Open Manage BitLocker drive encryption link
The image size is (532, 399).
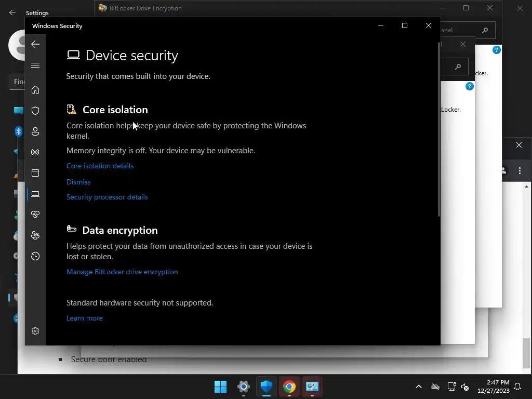coord(122,272)
